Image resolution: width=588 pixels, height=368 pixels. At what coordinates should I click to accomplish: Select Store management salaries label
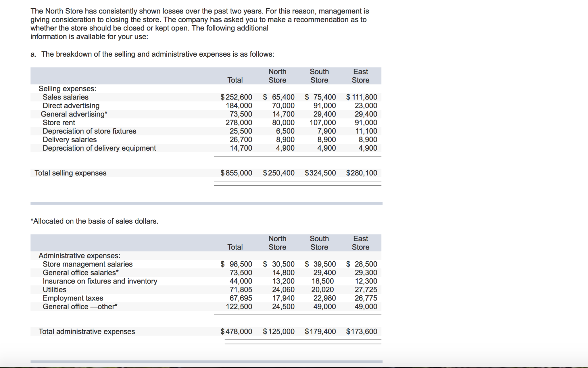point(88,264)
